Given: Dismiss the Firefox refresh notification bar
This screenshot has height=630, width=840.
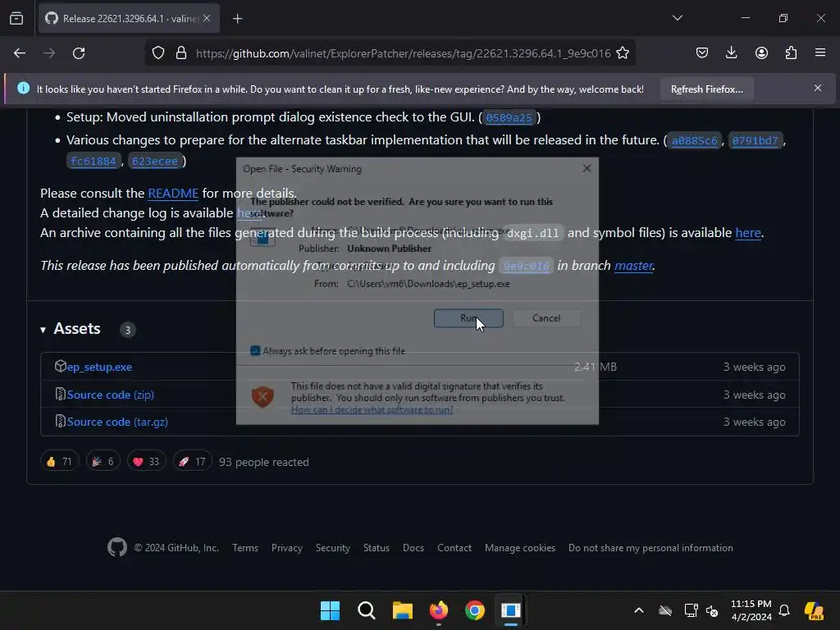Looking at the screenshot, I should (818, 88).
